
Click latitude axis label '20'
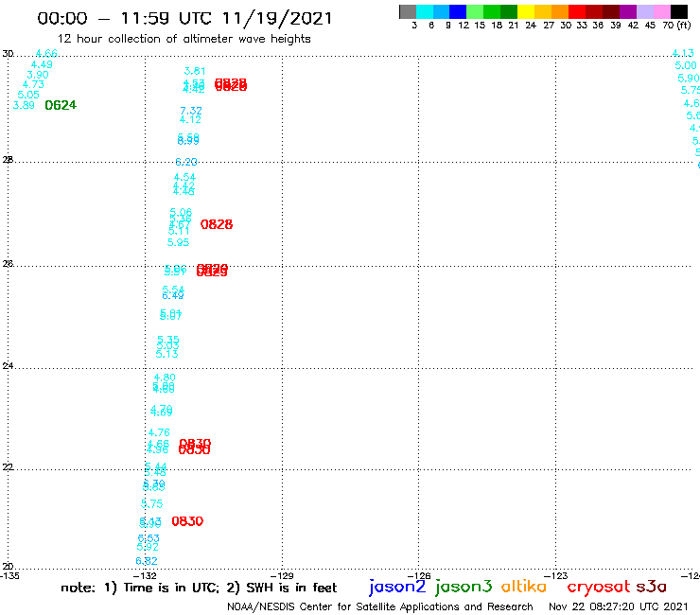point(8,567)
